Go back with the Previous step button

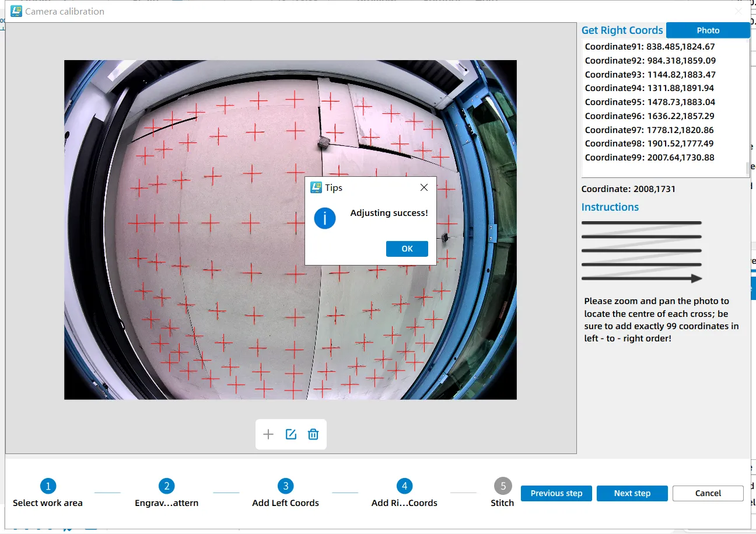click(x=556, y=493)
